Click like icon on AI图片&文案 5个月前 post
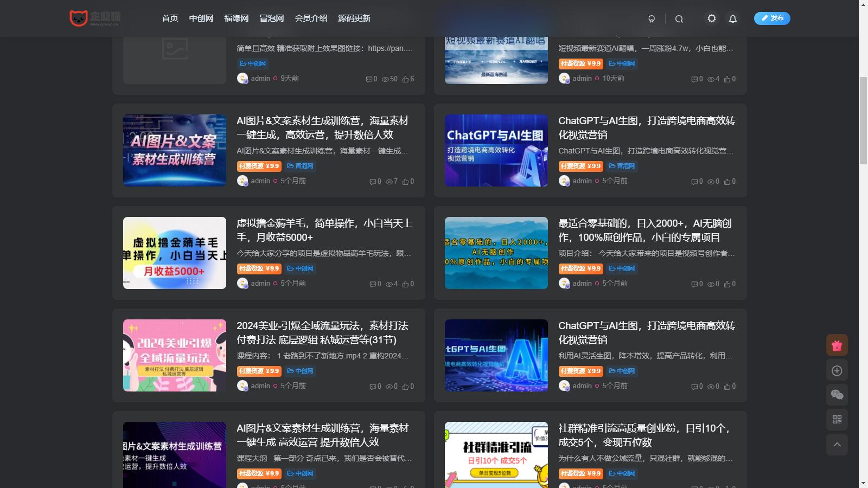This screenshot has width=868, height=488. point(405,182)
